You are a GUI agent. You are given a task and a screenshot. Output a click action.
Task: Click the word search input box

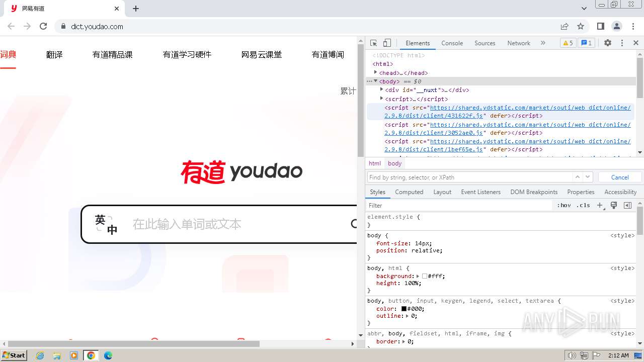236,224
